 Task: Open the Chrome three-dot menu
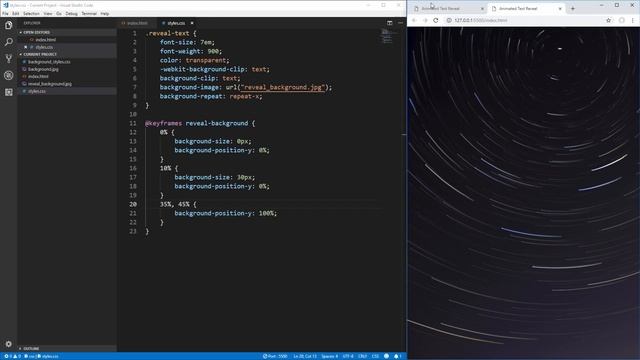(633, 20)
